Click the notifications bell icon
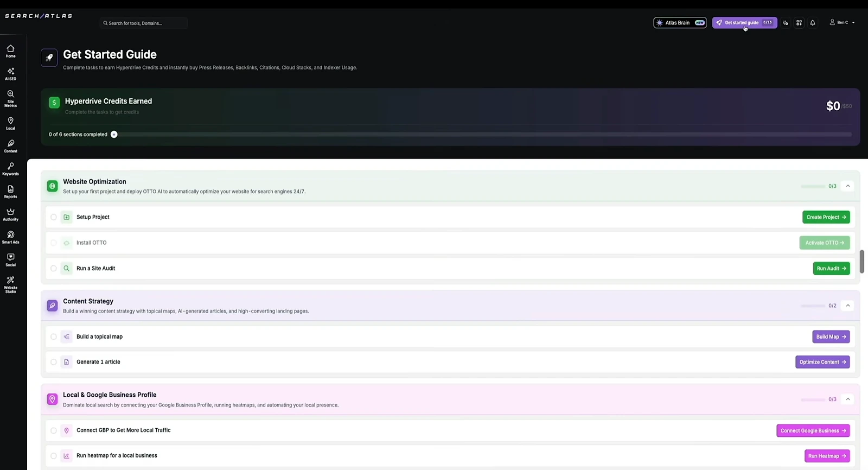This screenshot has height=470, width=868. (813, 23)
